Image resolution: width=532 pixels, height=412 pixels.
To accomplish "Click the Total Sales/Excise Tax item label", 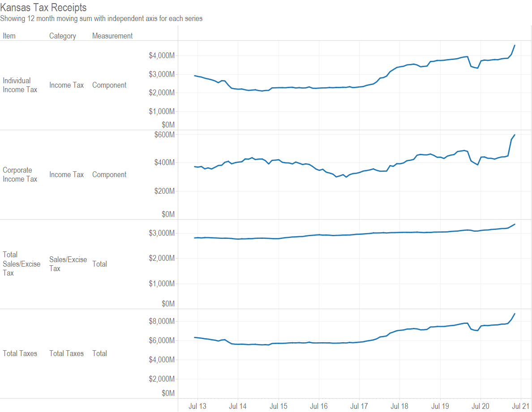I will tap(21, 263).
